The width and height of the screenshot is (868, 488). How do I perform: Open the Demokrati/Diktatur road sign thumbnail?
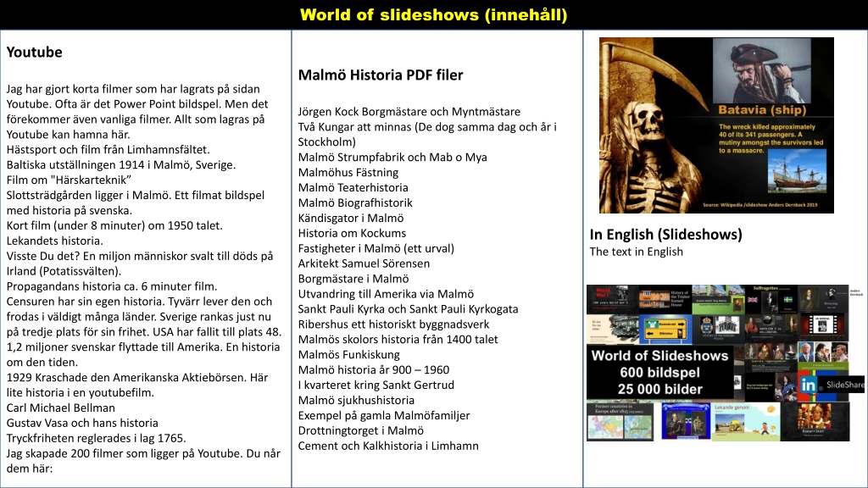click(665, 329)
